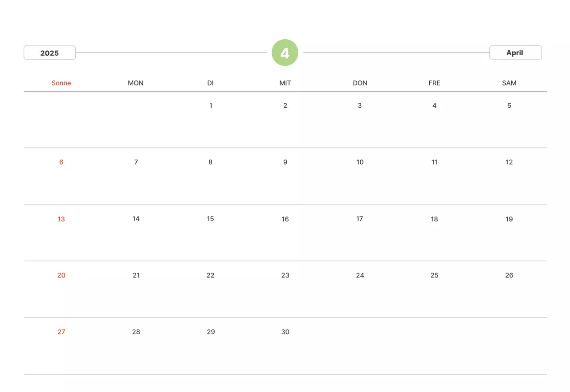Select the SAM weekday header
The height and width of the screenshot is (392, 570).
click(509, 83)
